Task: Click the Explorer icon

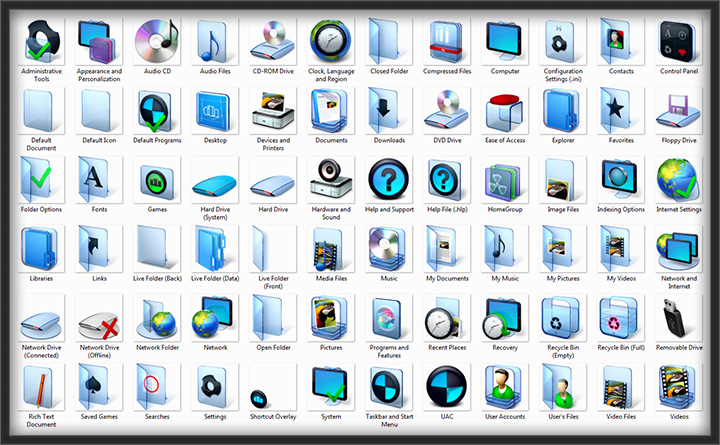Action: (x=562, y=111)
